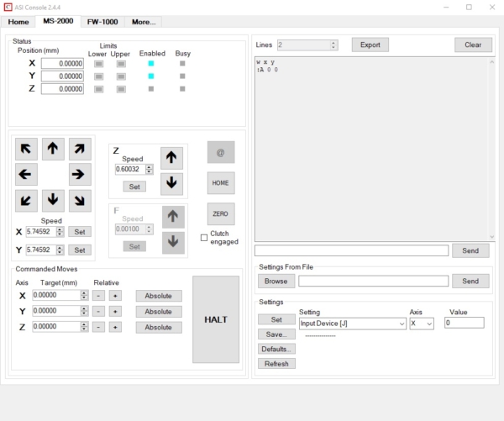Image resolution: width=504 pixels, height=421 pixels.
Task: Enable the Clutch engaged checkbox
Action: coord(204,238)
